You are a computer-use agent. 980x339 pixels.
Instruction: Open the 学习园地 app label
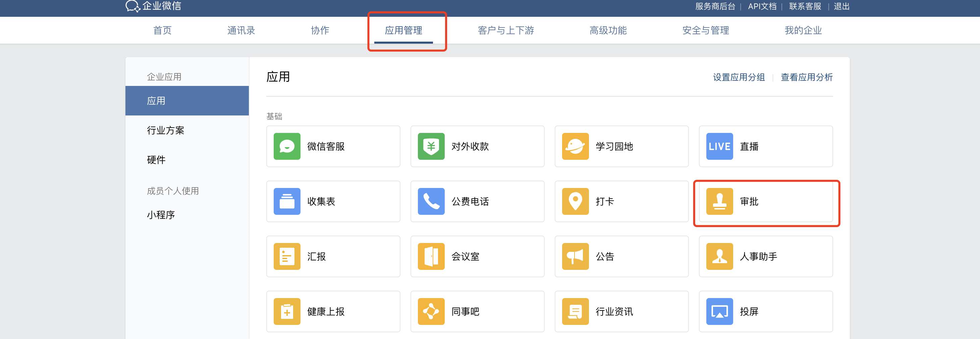614,146
